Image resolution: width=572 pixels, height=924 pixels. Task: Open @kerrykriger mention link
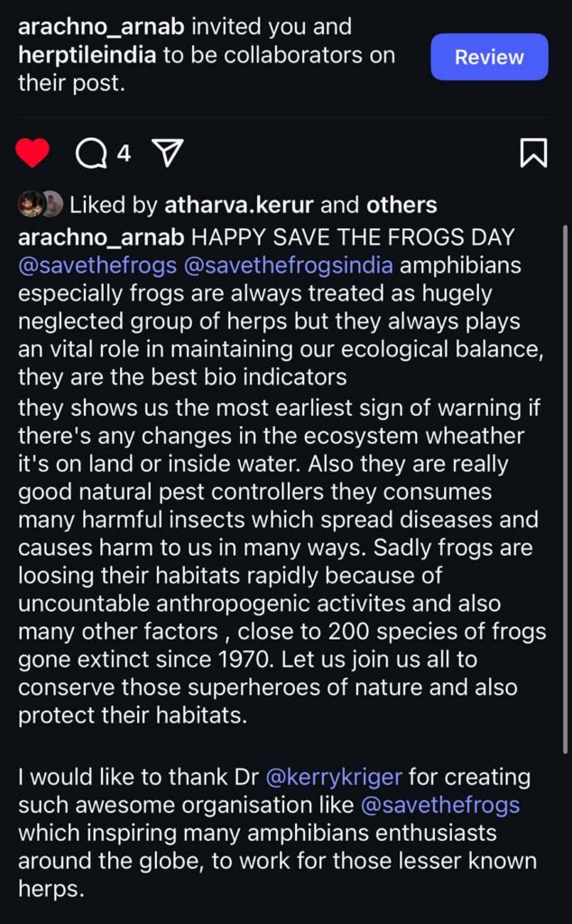click(335, 777)
